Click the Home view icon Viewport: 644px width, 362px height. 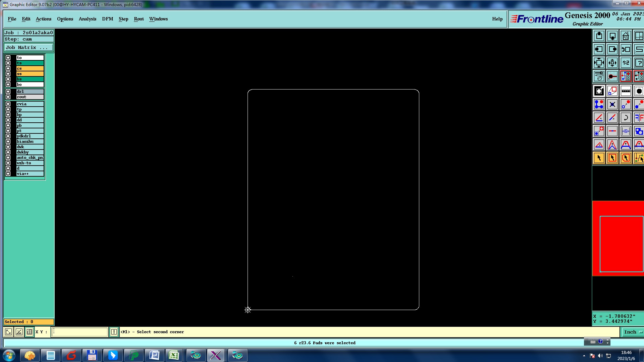pyautogui.click(x=626, y=36)
